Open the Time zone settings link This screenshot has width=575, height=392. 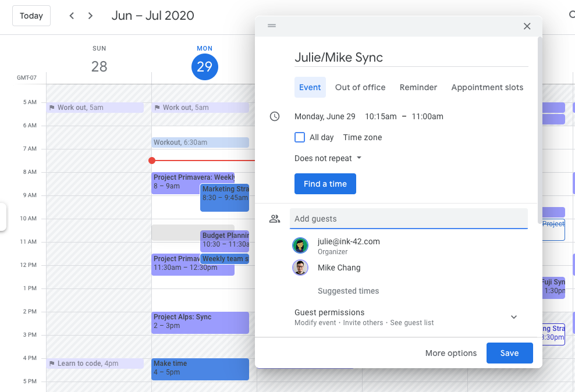coord(362,137)
